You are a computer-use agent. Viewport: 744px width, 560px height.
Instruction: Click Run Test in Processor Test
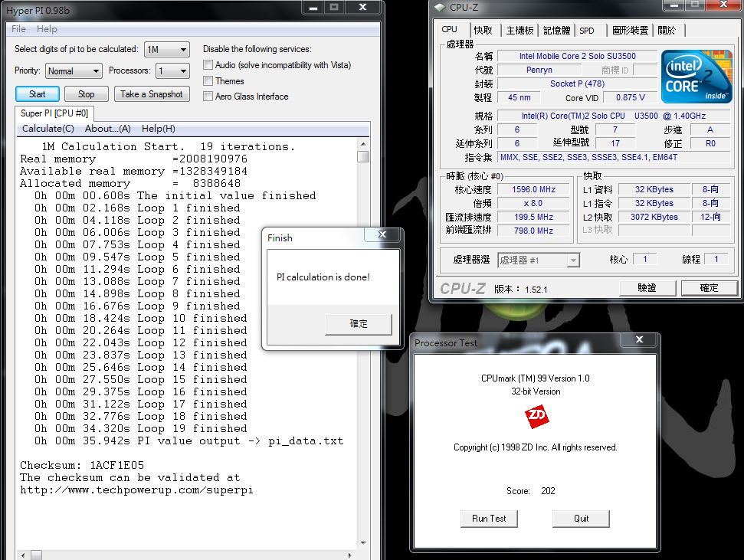(489, 519)
